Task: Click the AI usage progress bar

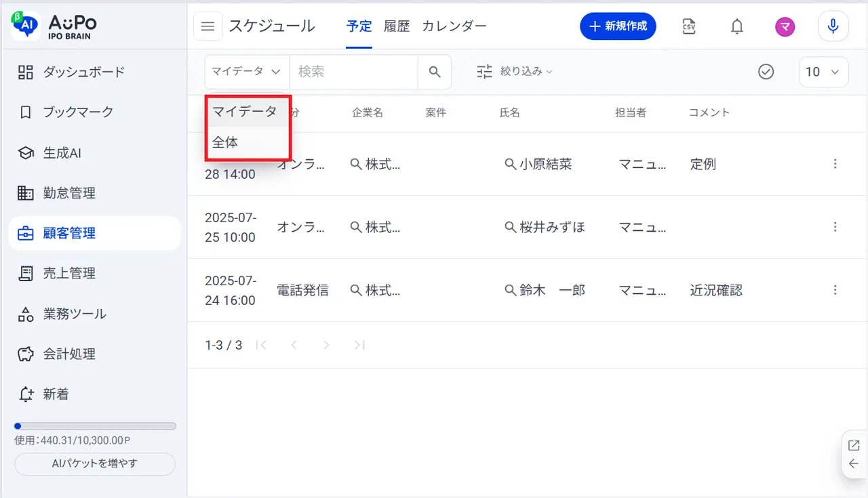Action: point(95,426)
